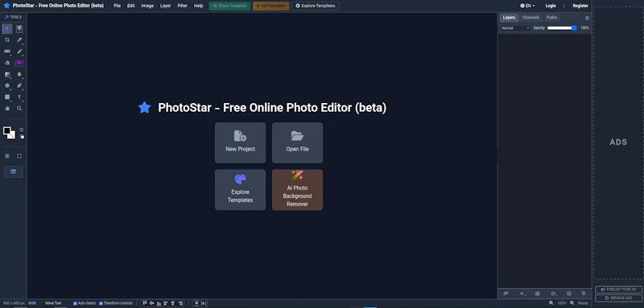
Task: Click the Open File card
Action: click(x=297, y=142)
